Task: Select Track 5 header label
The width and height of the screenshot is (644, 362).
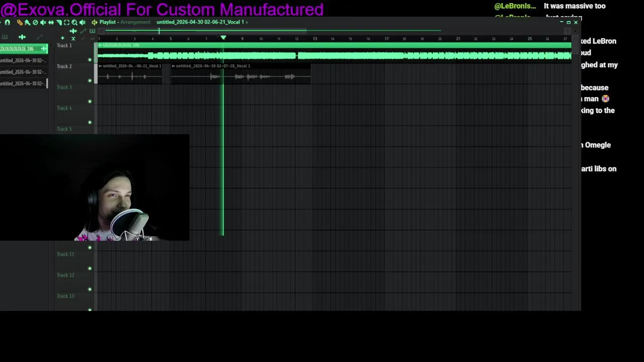Action: pyautogui.click(x=64, y=129)
